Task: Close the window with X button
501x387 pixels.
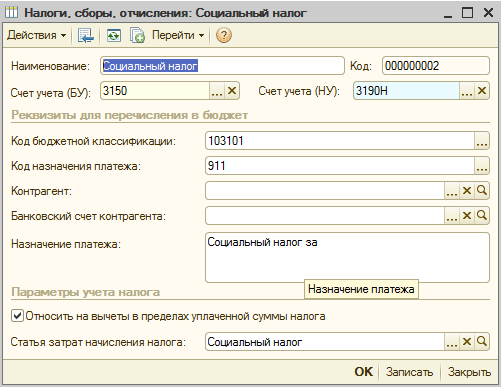Action: pos(488,13)
